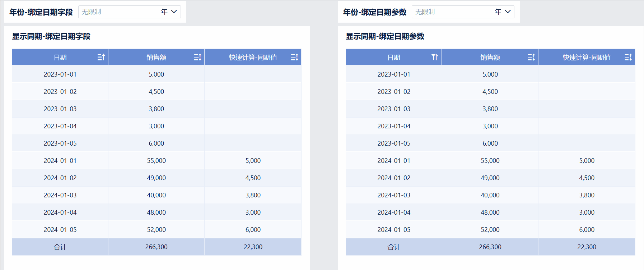Click 同期值 4,500 in 2024-01-02 row, 绑定日期字段 table
Viewport: 644px width, 270px height.
(253, 178)
